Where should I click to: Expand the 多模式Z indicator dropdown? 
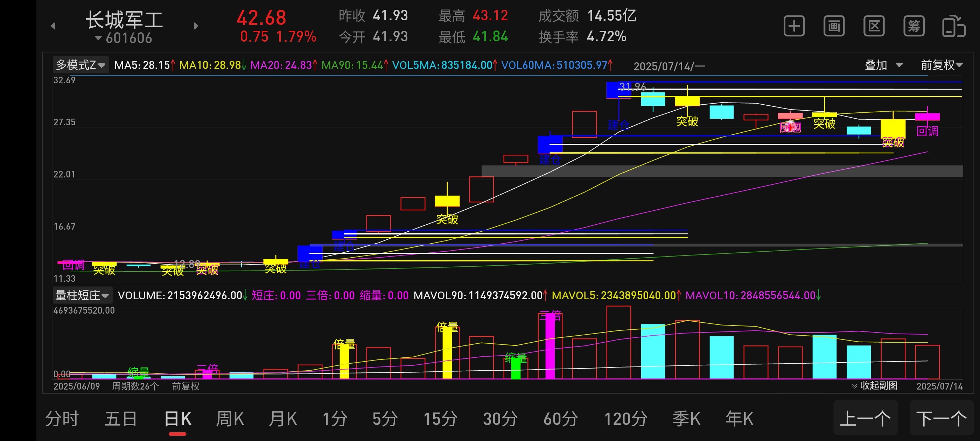point(80,65)
